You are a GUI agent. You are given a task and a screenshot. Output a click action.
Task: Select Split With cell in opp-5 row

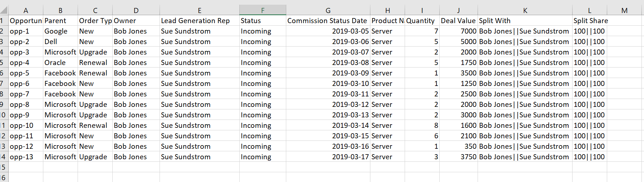(x=525, y=73)
